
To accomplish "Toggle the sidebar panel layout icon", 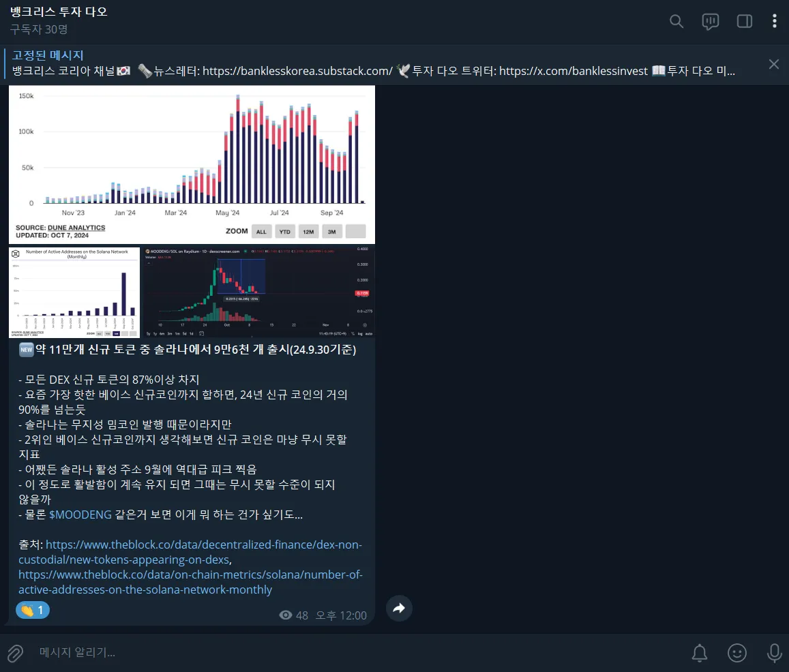I will click(x=745, y=21).
